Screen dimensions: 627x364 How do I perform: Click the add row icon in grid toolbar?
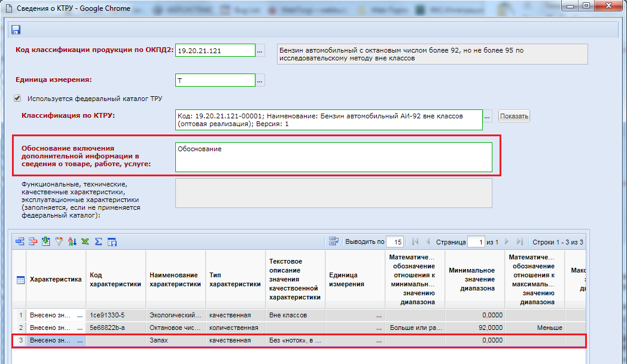point(20,241)
